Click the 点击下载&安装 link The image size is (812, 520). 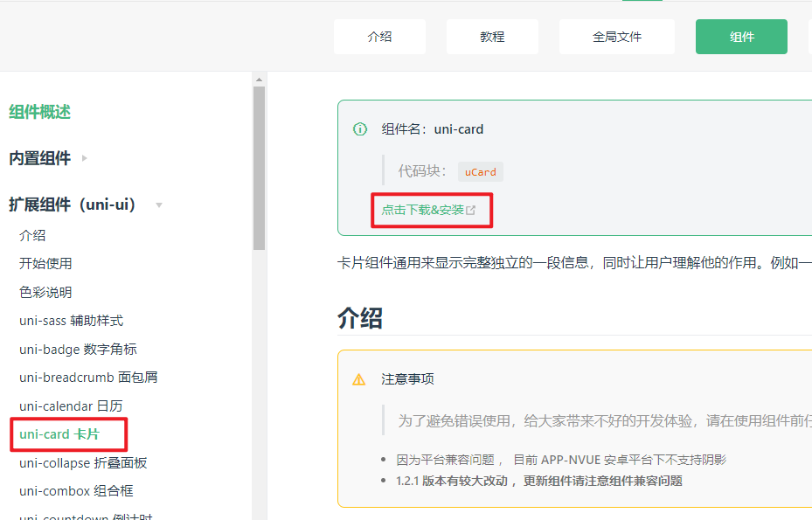424,210
